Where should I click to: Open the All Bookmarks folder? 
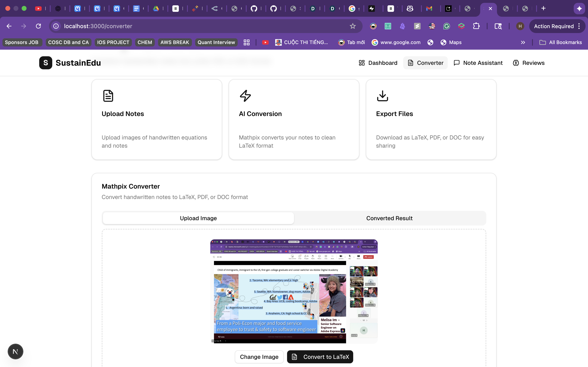coord(561,42)
